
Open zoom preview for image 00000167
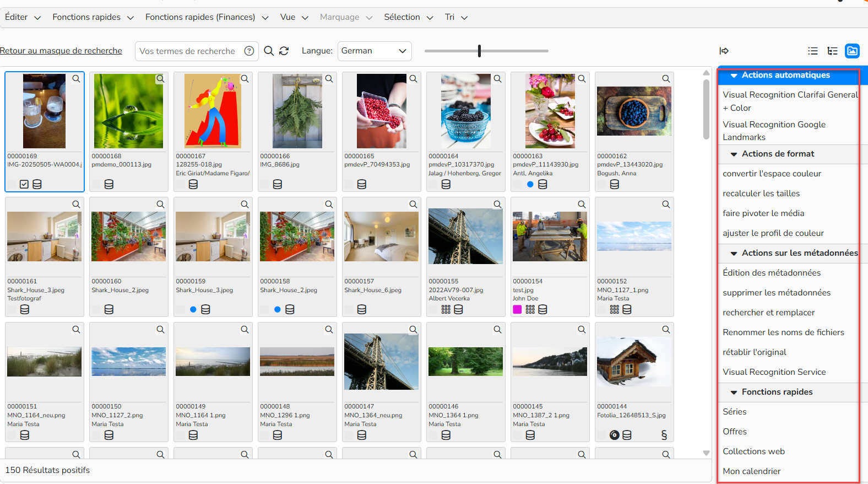pos(245,79)
